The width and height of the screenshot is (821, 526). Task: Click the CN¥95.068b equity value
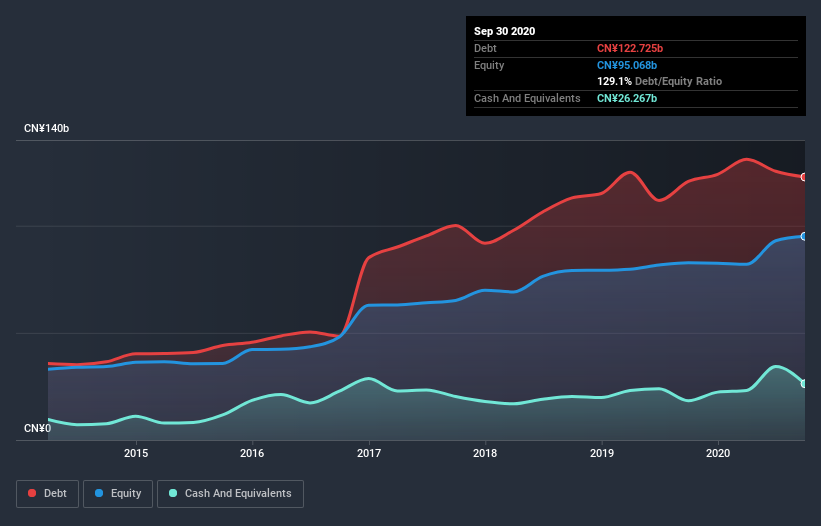click(x=627, y=65)
